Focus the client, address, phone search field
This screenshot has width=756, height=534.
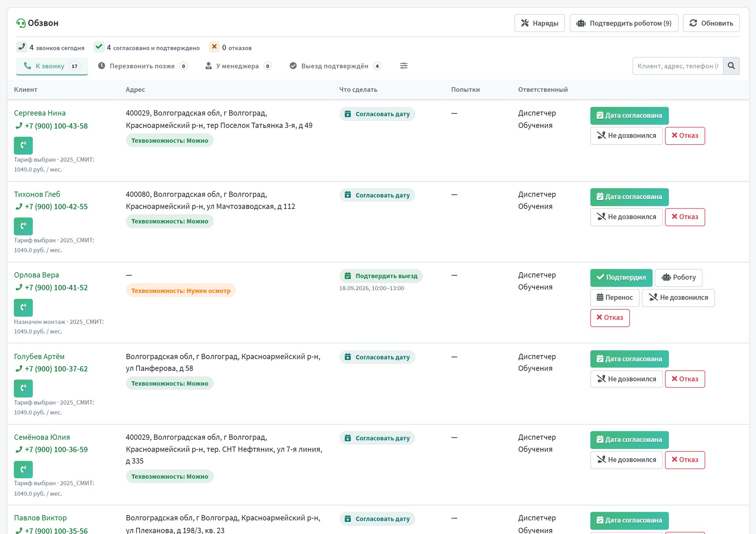(678, 66)
